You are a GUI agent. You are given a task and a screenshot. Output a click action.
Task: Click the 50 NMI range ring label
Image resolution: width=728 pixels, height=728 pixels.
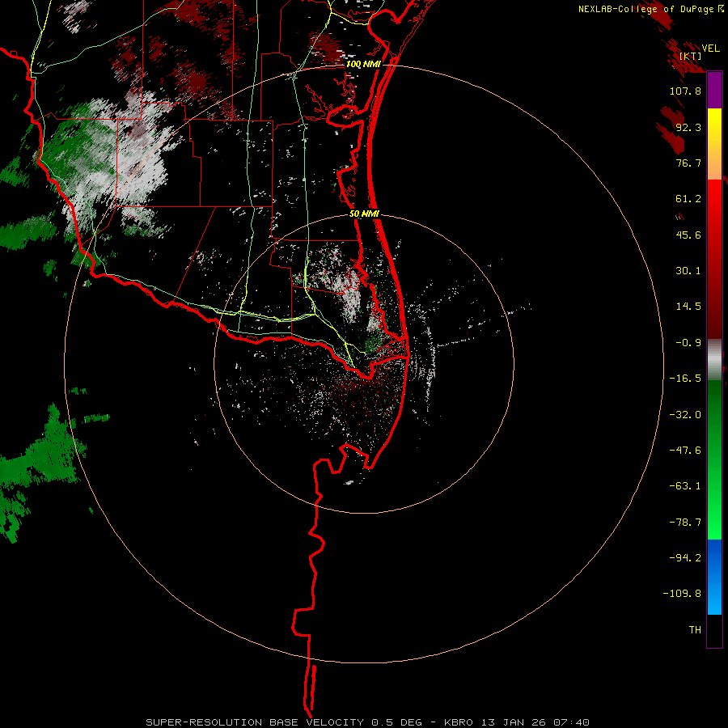coord(365,214)
